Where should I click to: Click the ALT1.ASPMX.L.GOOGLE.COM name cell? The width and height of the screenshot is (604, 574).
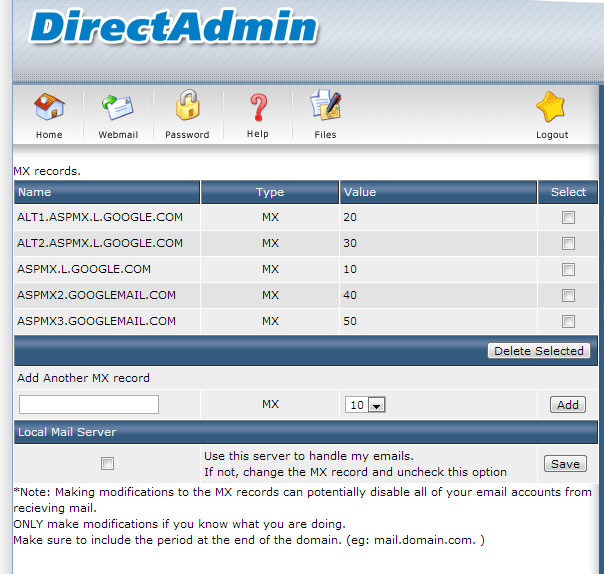point(107,217)
